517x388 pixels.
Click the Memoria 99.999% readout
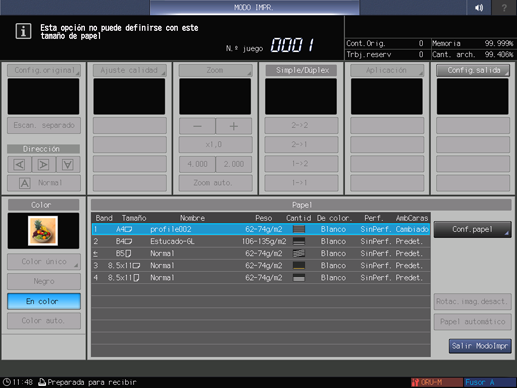[x=473, y=43]
